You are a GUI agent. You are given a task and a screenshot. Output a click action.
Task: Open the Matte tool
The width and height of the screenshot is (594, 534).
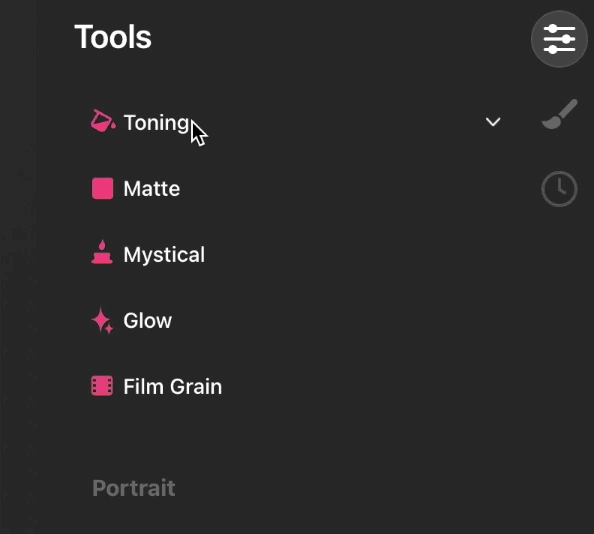[297, 188]
